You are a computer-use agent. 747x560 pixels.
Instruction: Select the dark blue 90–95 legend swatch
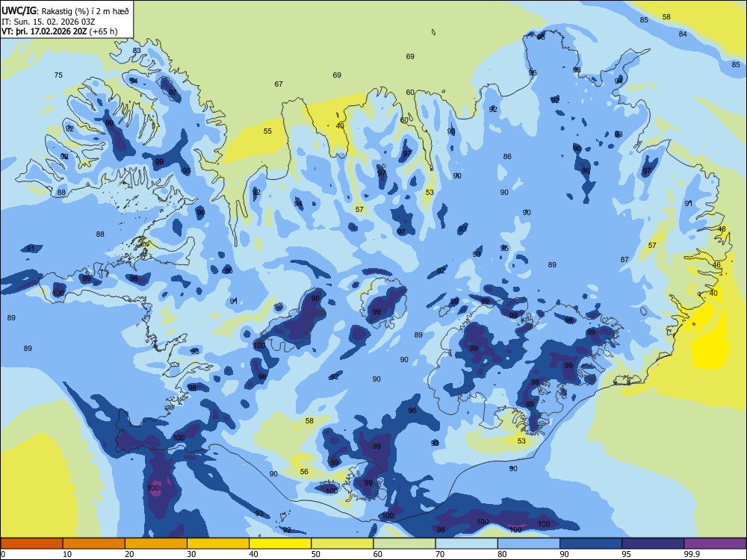pyautogui.click(x=591, y=544)
